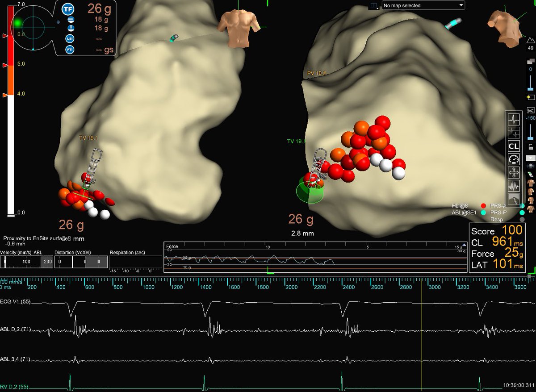
Task: Select the first torso orientation preset
Action: (x=530, y=183)
